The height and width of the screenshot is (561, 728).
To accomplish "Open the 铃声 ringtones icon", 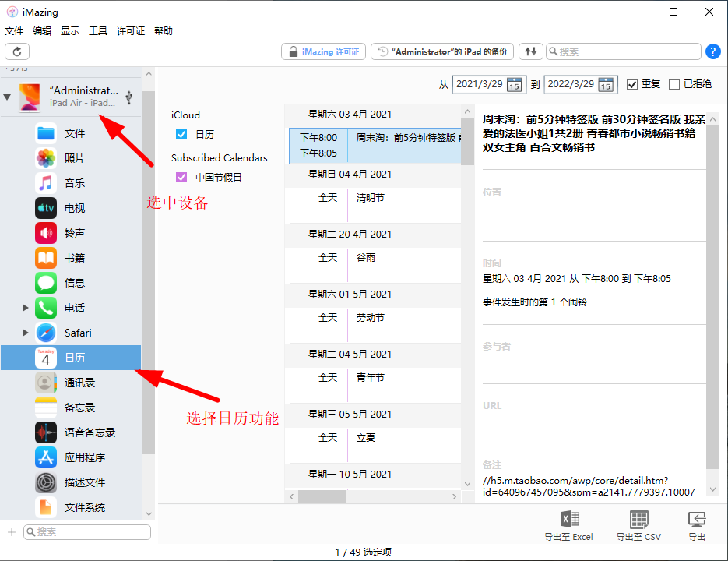I will click(46, 233).
